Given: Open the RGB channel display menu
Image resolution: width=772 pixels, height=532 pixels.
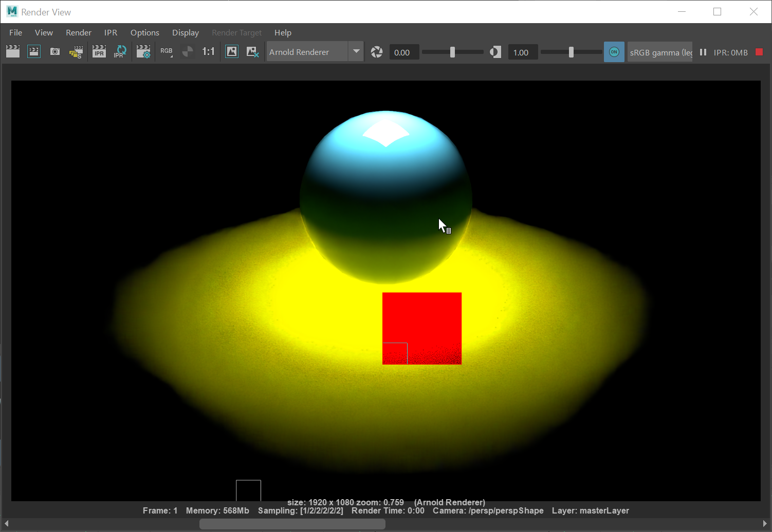Looking at the screenshot, I should (x=167, y=51).
